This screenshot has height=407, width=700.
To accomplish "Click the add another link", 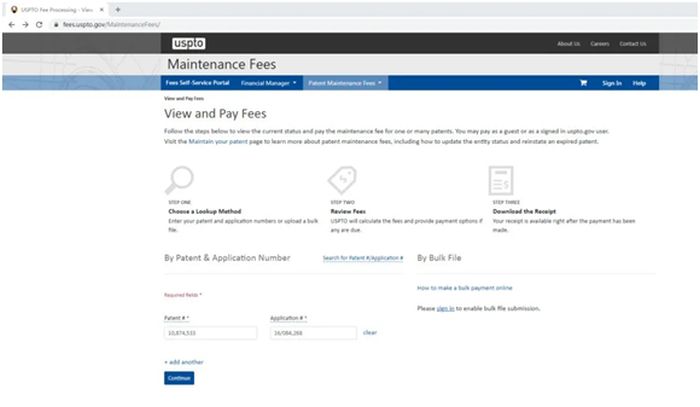I will pyautogui.click(x=184, y=362).
